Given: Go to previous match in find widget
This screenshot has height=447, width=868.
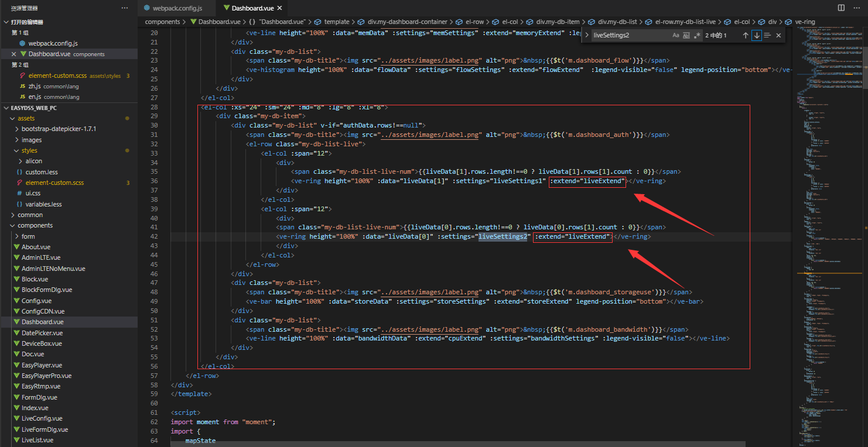Looking at the screenshot, I should (746, 35).
